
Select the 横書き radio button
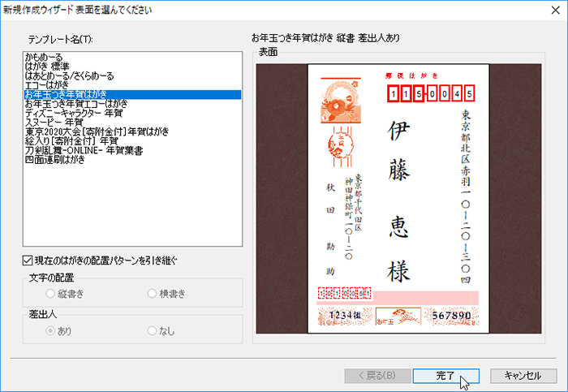click(153, 293)
